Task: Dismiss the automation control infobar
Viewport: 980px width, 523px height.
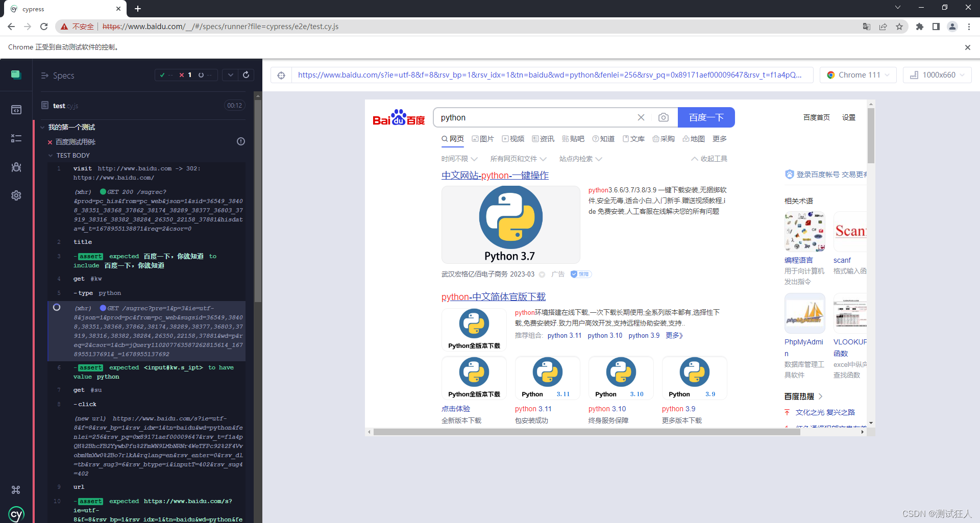Action: [968, 47]
